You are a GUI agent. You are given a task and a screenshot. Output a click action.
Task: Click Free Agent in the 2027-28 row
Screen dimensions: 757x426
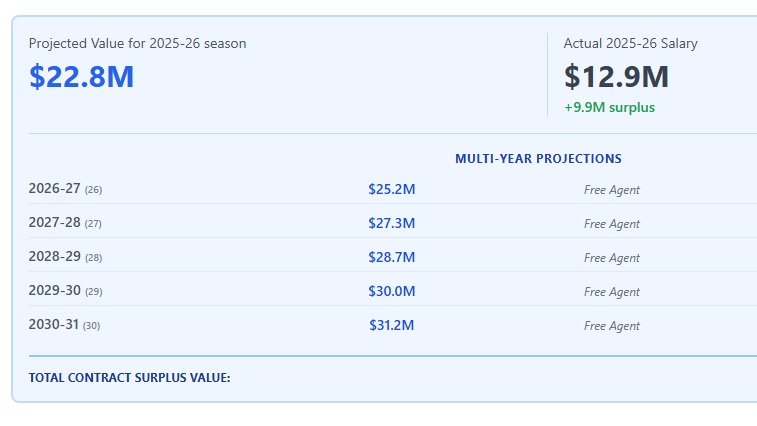[611, 224]
